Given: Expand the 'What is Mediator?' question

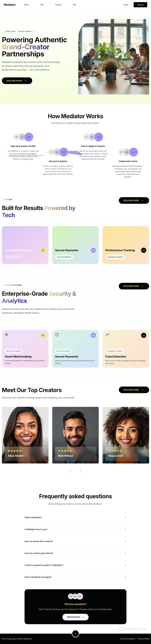Looking at the screenshot, I should (75, 518).
